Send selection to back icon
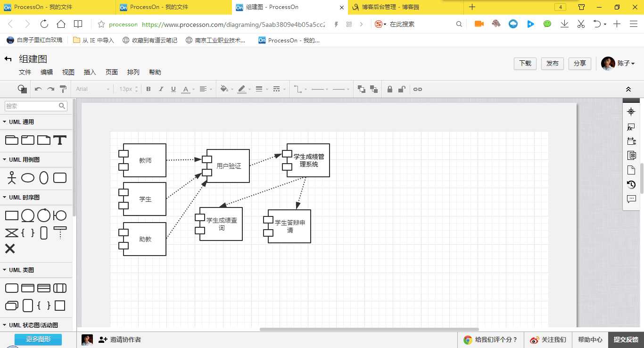This screenshot has height=348, width=644. pyautogui.click(x=374, y=89)
